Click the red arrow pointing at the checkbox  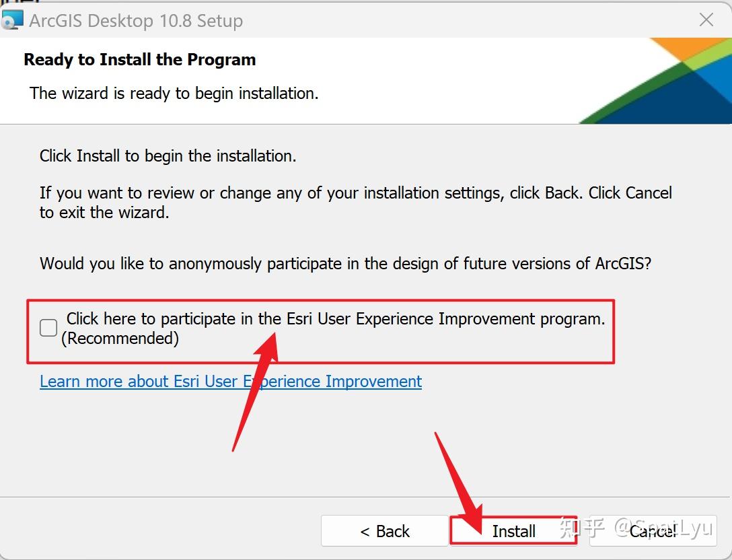point(256,391)
